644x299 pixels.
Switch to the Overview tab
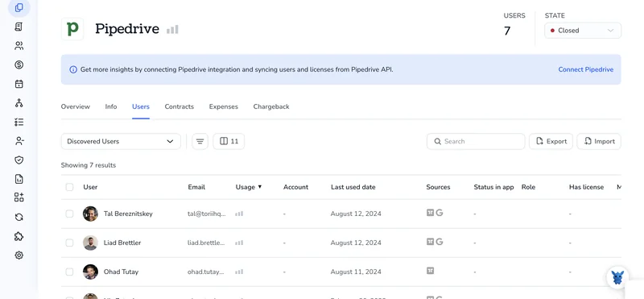pos(75,106)
